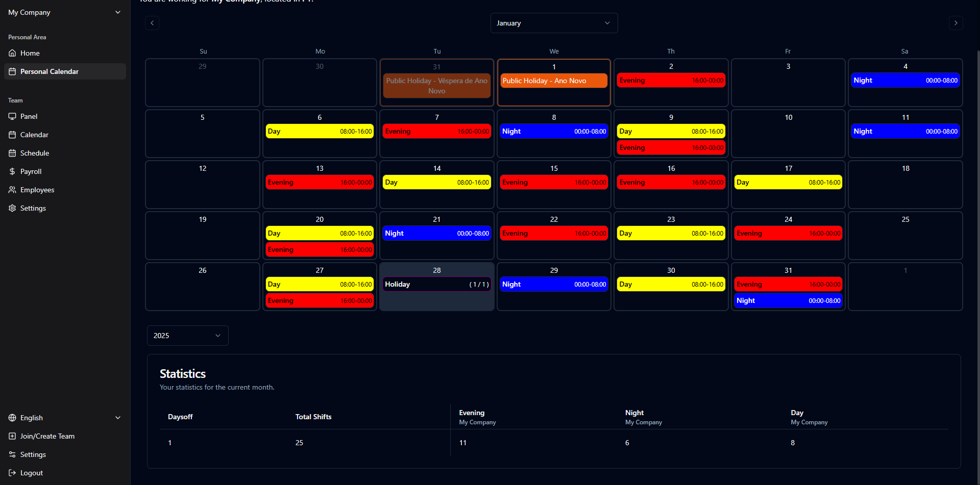The width and height of the screenshot is (980, 485).
Task: Open the January month dropdown
Action: pos(554,23)
